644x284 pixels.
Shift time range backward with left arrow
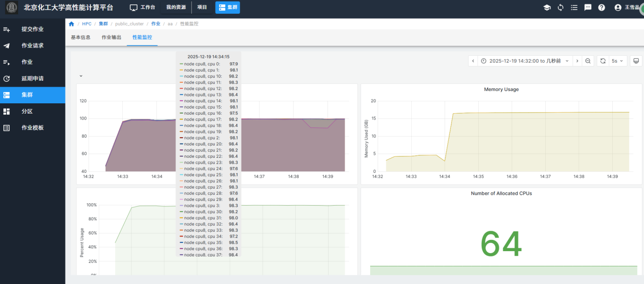click(473, 61)
